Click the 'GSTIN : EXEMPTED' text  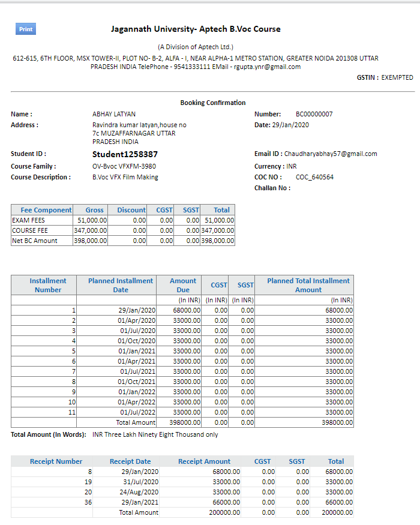click(x=385, y=77)
